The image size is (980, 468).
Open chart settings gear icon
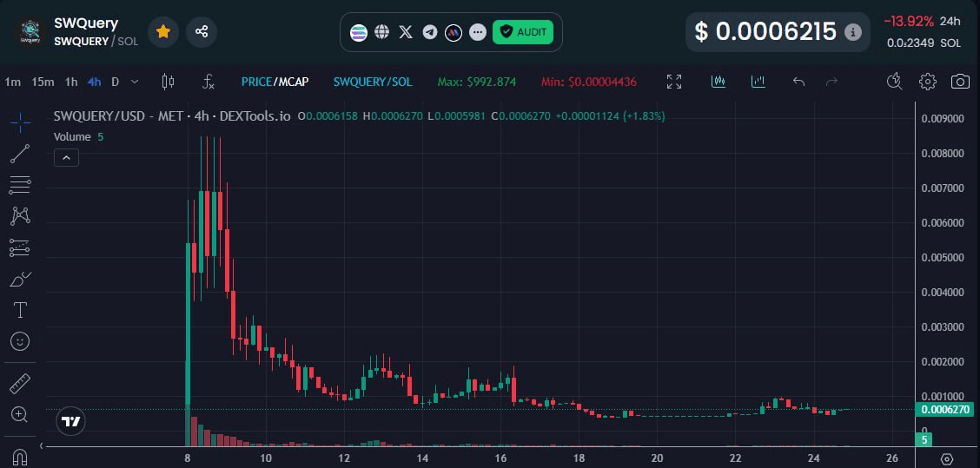point(928,82)
